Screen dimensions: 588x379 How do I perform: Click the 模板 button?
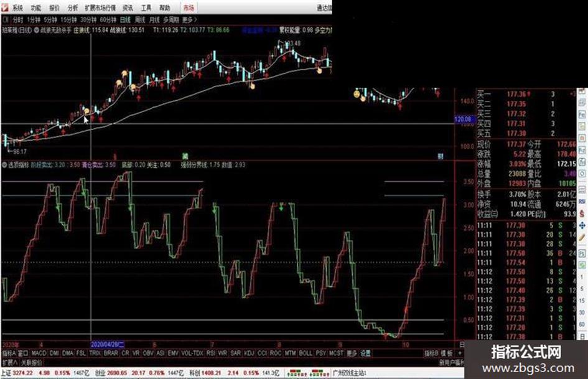click(x=446, y=353)
